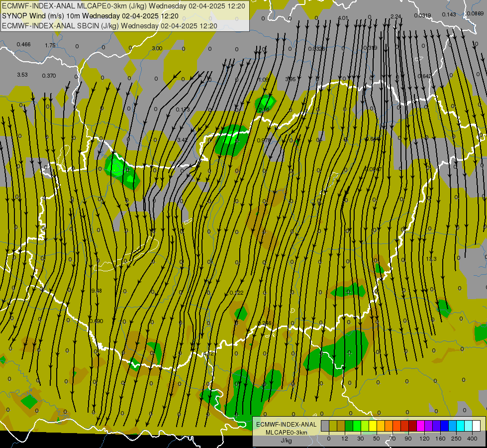Click the map value '0.642'

tap(425, 77)
